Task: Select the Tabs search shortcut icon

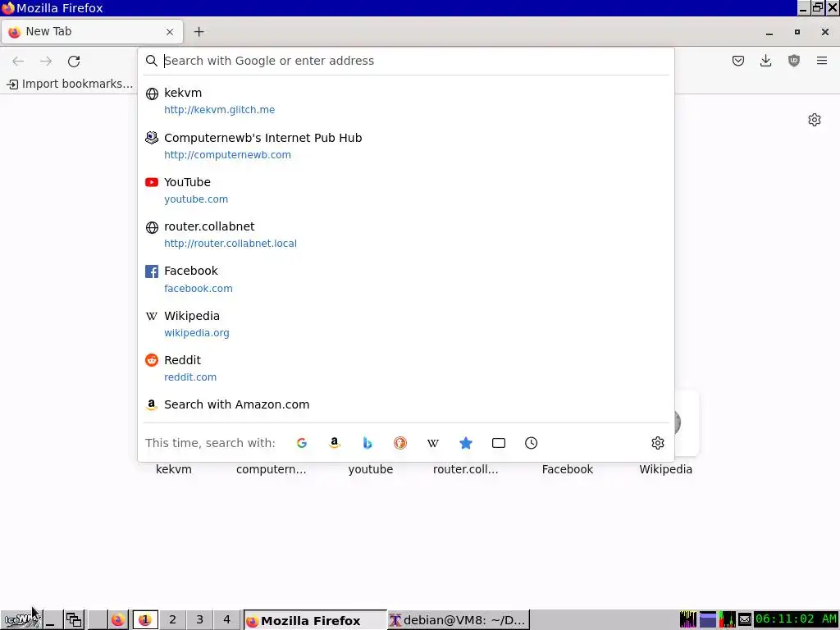Action: coord(498,443)
